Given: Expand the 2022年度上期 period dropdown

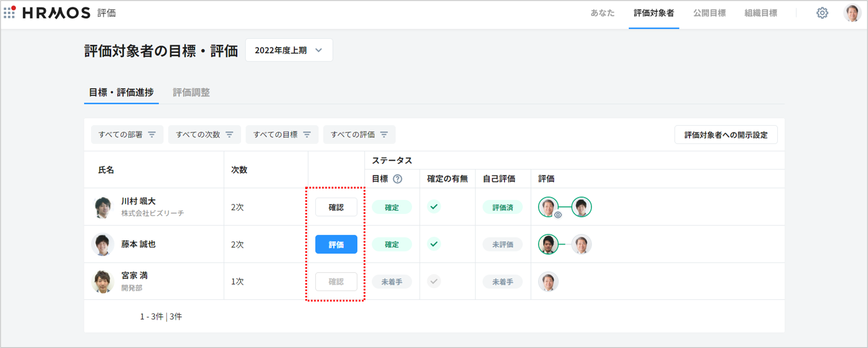Looking at the screenshot, I should (289, 50).
